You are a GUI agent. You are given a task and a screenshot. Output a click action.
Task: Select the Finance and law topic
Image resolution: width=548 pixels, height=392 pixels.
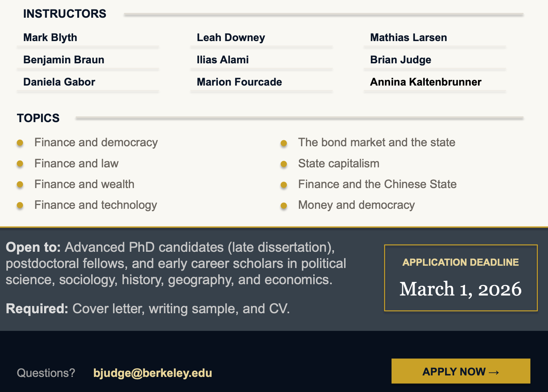[76, 164]
